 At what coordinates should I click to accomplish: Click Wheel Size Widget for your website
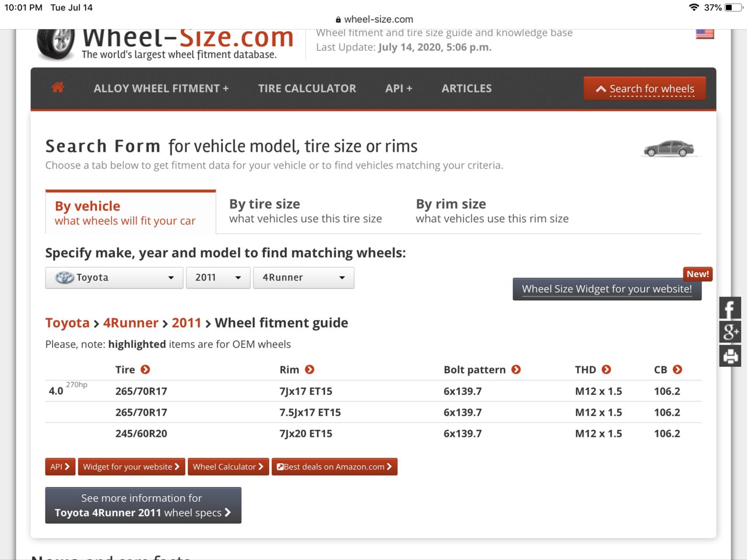(x=607, y=289)
